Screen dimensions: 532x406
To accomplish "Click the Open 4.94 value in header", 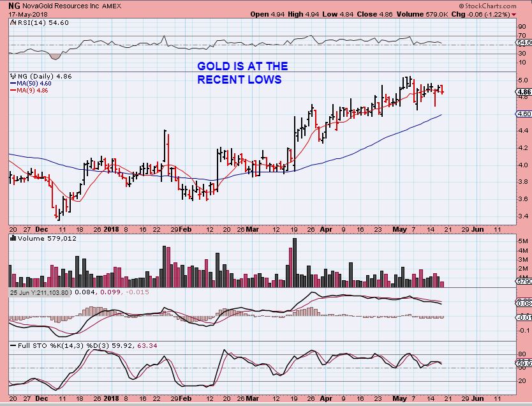I will 267,14.
